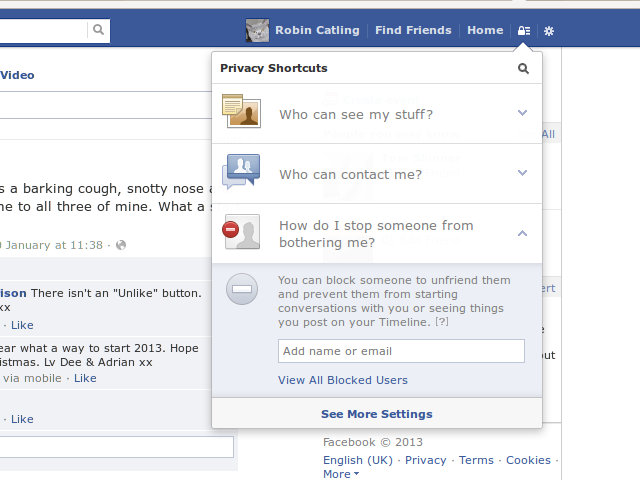Expand chevron for 'Who can see my stuff?'
This screenshot has height=480, width=640.
[522, 113]
